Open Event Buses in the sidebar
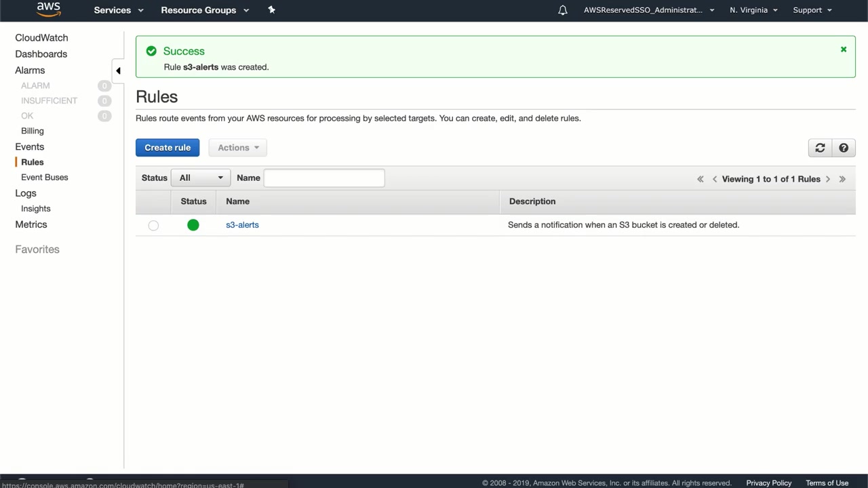Image resolution: width=868 pixels, height=488 pixels. pyautogui.click(x=45, y=178)
